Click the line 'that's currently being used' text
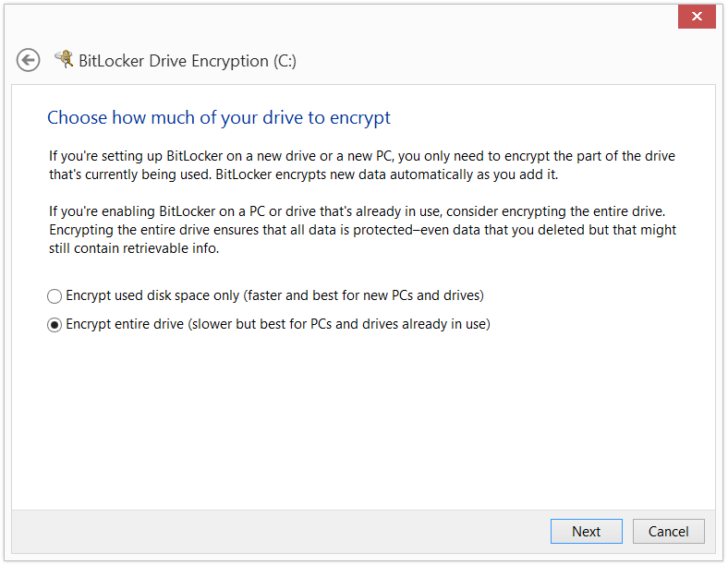 click(x=304, y=174)
